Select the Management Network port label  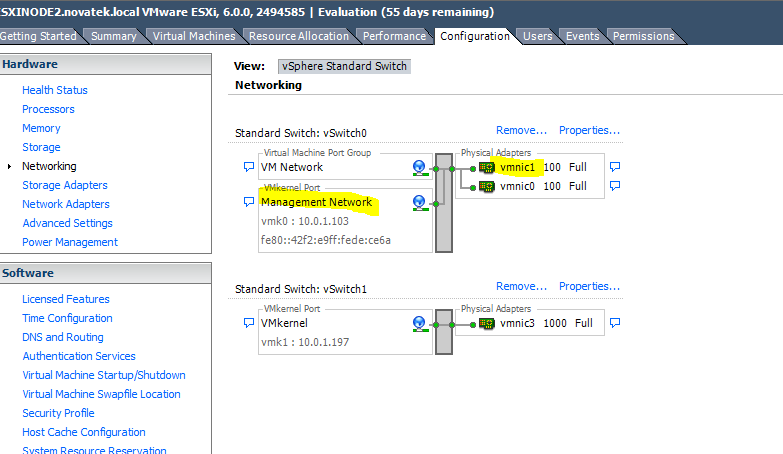[317, 202]
